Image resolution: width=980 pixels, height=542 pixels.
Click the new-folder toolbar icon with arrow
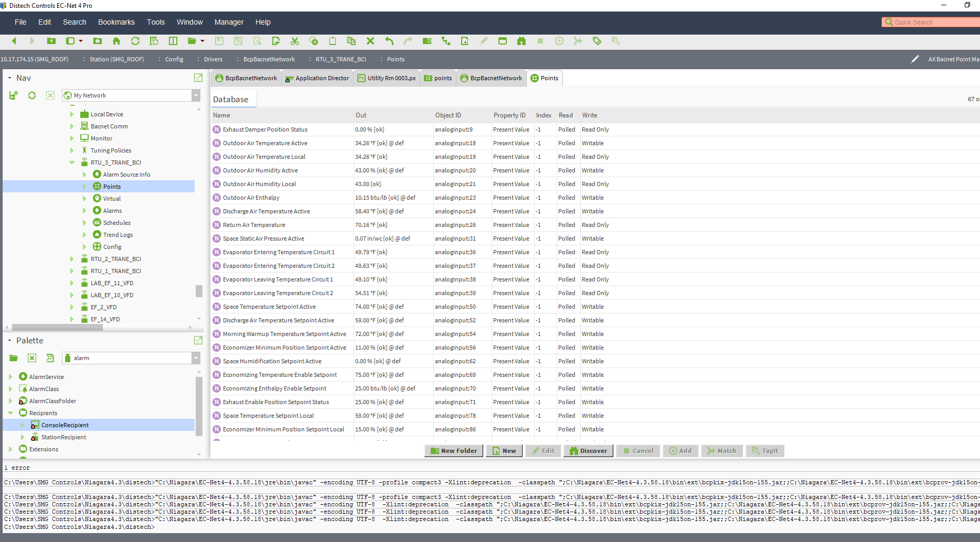pos(427,41)
